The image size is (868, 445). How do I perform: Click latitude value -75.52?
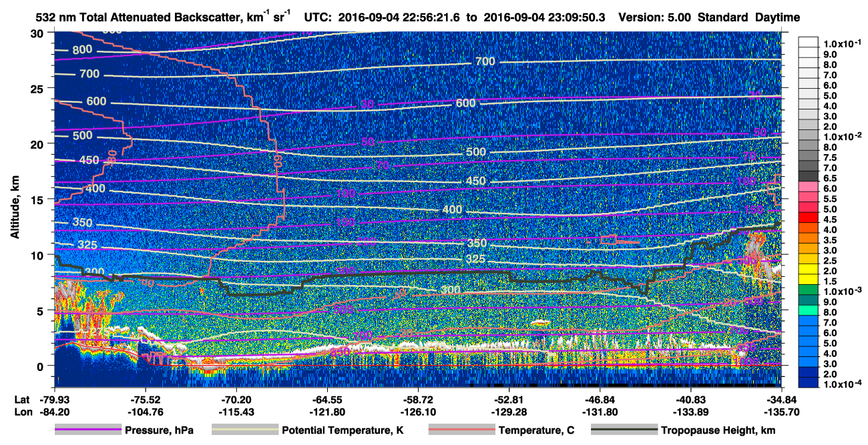(145, 399)
